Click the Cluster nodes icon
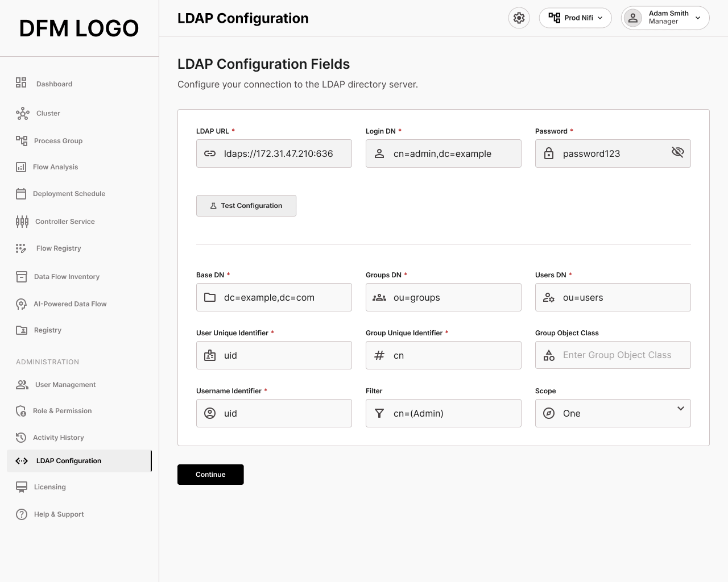The height and width of the screenshot is (582, 728). [22, 114]
